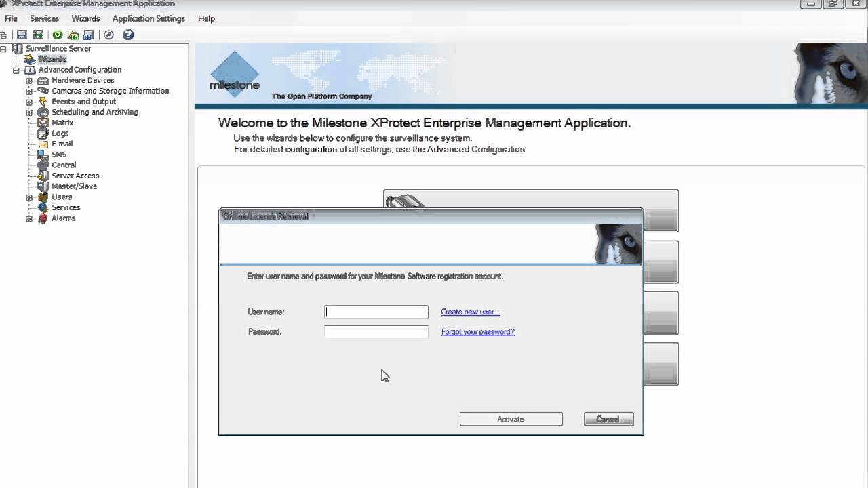868x488 pixels.
Task: Click the Surveillance Server tree icon
Action: tap(17, 49)
